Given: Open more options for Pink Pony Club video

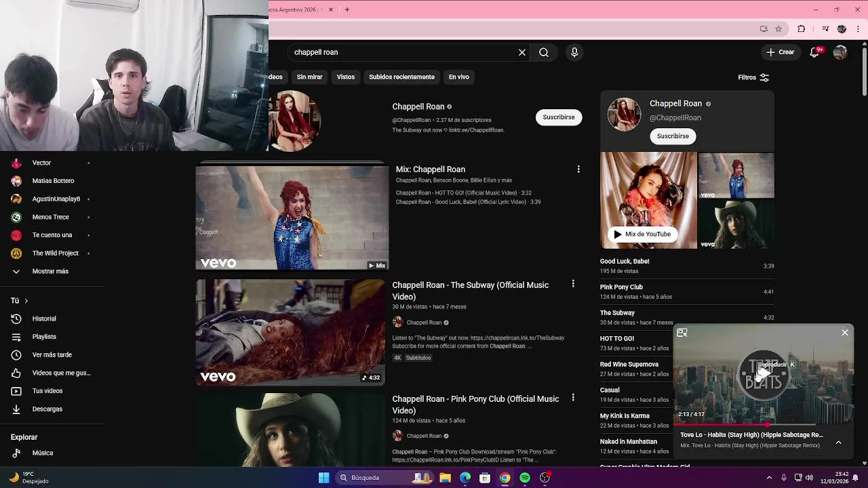Looking at the screenshot, I should coord(573,398).
